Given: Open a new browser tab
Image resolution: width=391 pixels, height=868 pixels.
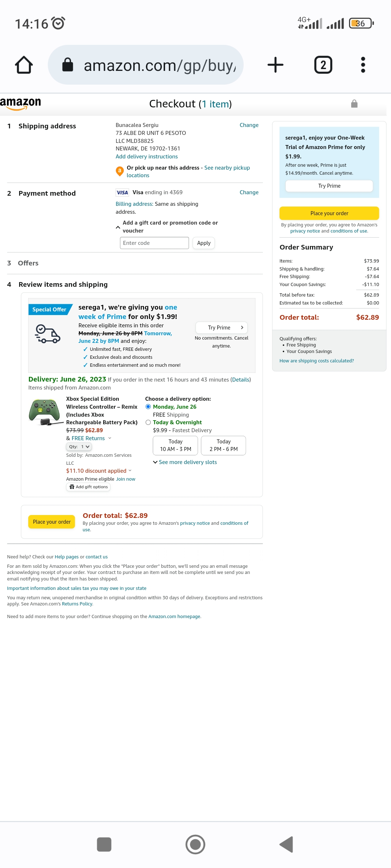Looking at the screenshot, I should tap(275, 65).
